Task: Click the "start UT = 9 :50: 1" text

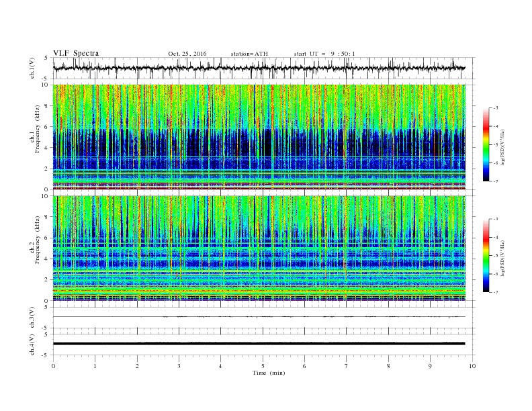Action: pyautogui.click(x=324, y=54)
